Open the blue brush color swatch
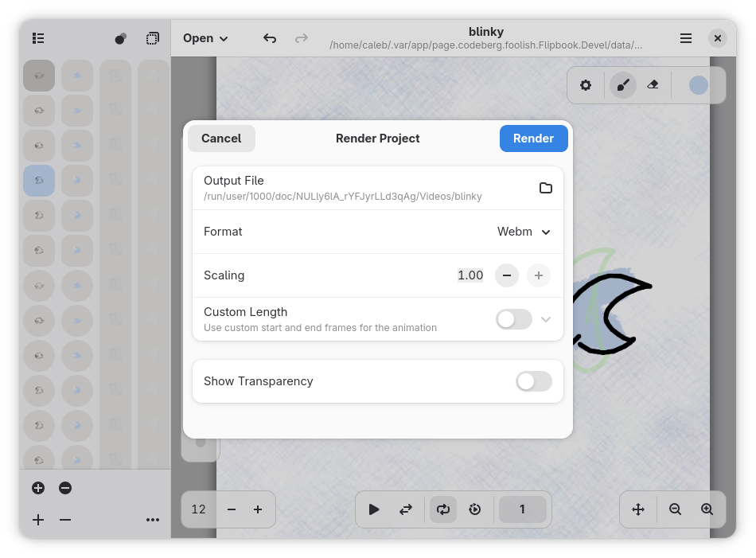This screenshot has height=558, width=756. pos(698,85)
